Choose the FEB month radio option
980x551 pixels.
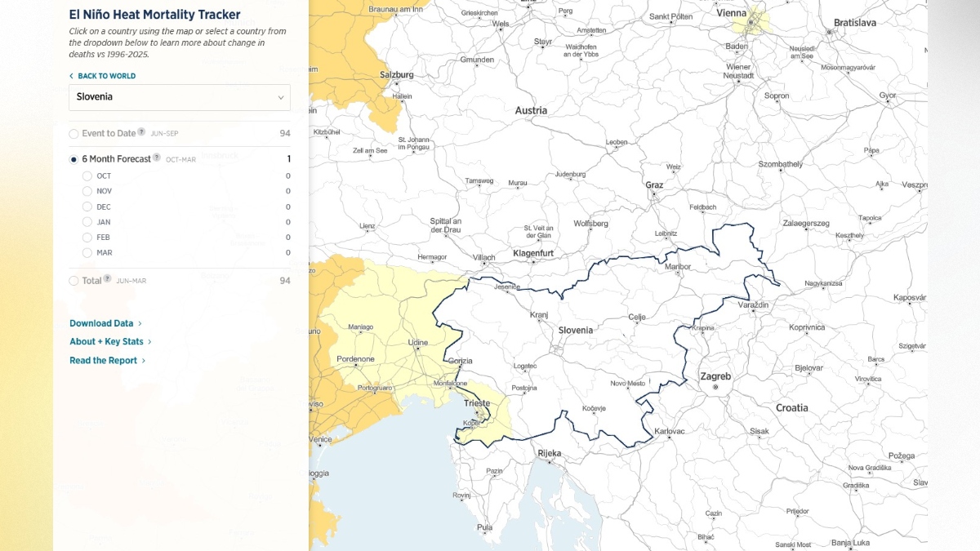click(87, 238)
